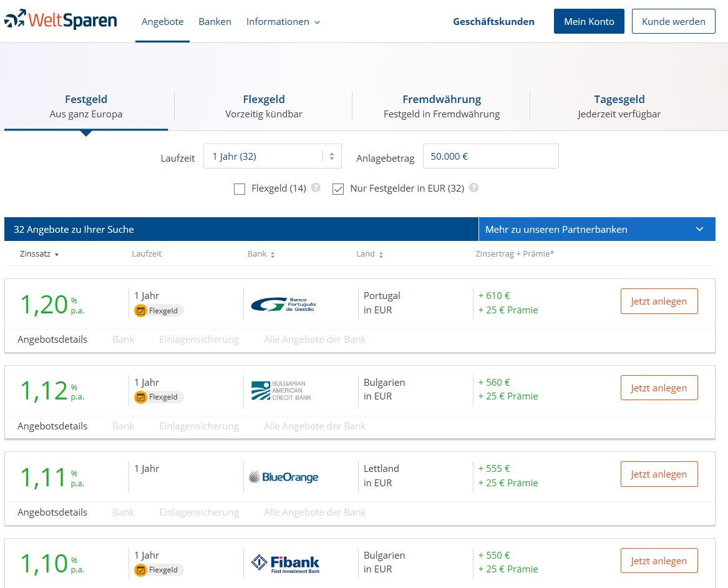Viewport: 728px width, 588px height.
Task: Open Einlagensicherung tab of the 1,20% offer
Action: pyautogui.click(x=199, y=340)
